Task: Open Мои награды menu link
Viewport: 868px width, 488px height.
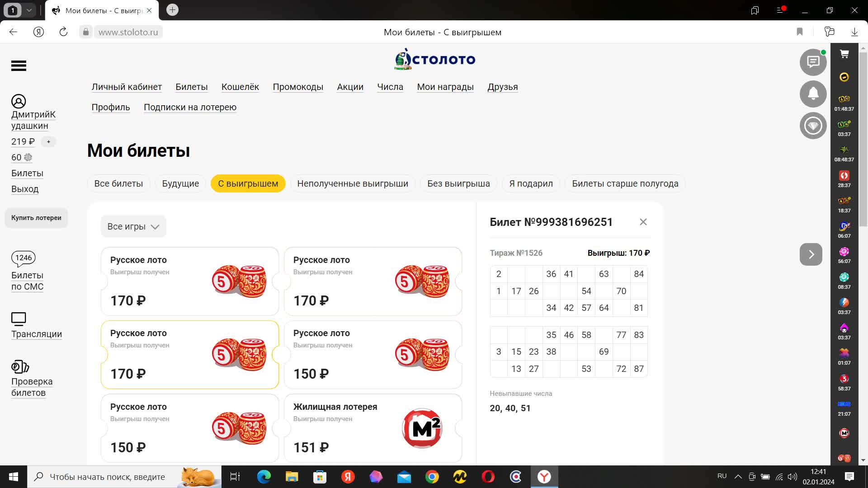Action: (445, 87)
